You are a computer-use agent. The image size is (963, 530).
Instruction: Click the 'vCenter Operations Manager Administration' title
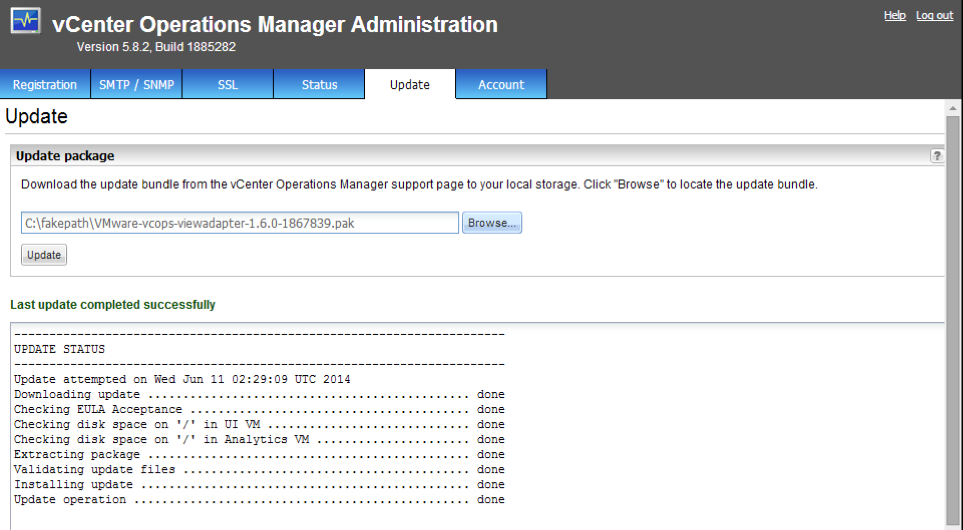275,24
